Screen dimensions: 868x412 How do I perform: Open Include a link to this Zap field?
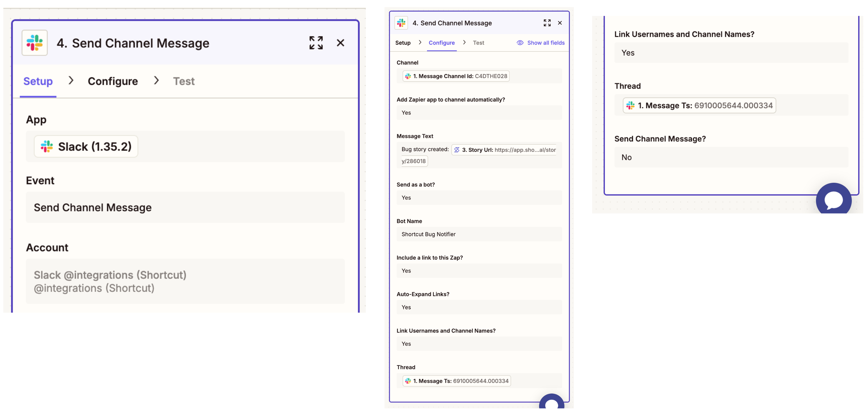coord(479,271)
